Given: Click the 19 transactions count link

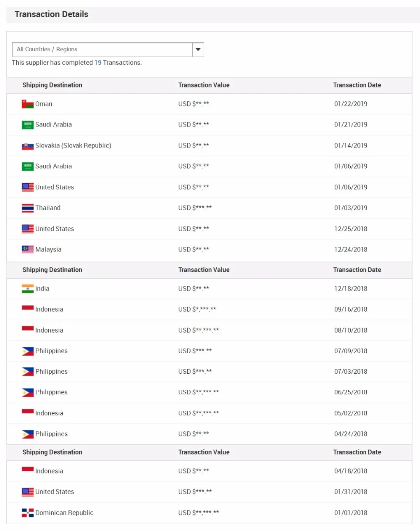Looking at the screenshot, I should click(98, 63).
